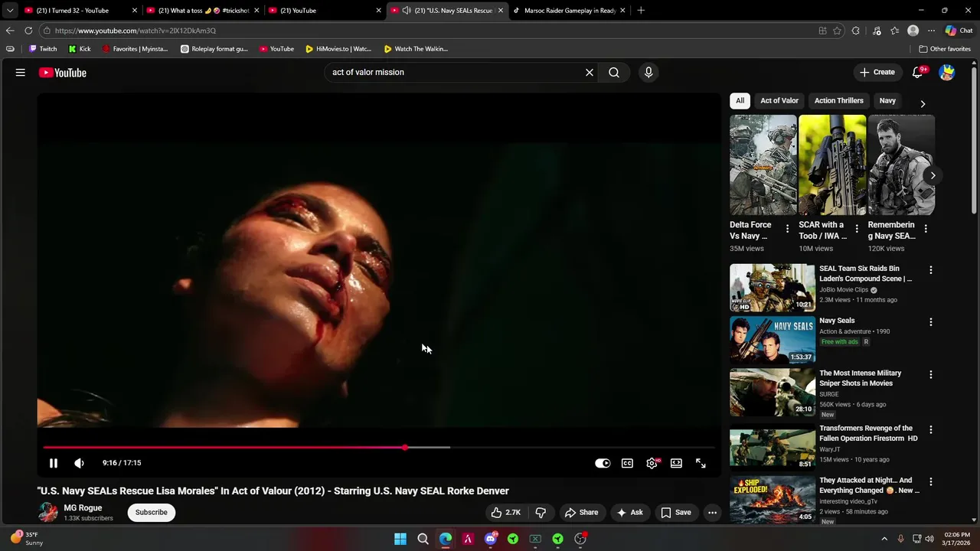The width and height of the screenshot is (980, 551).
Task: Enter full screen mode
Action: point(701,463)
